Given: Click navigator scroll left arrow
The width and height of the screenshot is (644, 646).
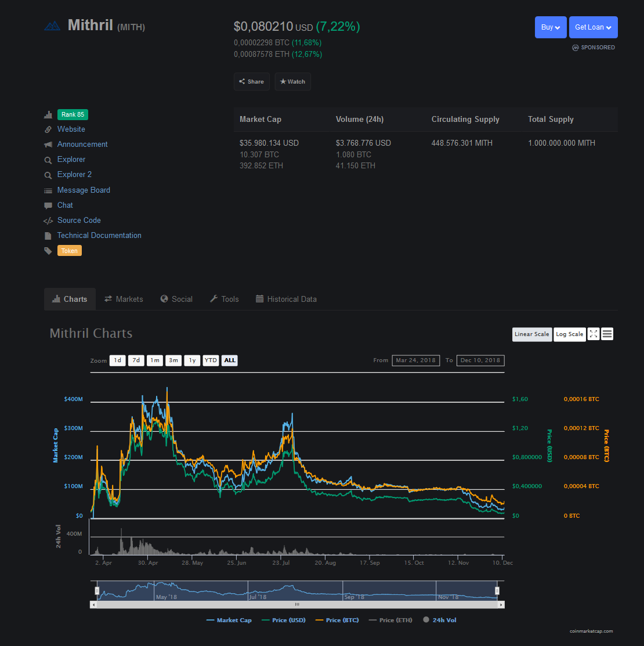Looking at the screenshot, I should pos(94,605).
